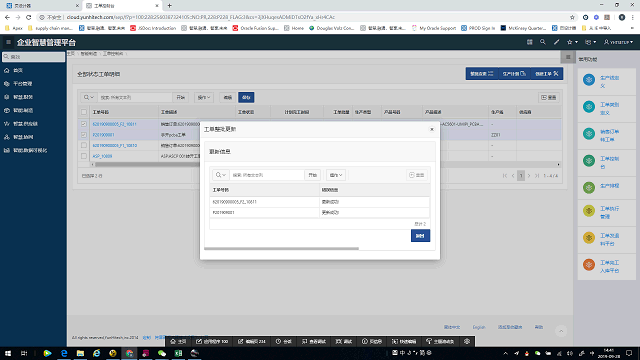Focus the sidebar search input field
This screenshot has height=360, width=640.
point(33,57)
